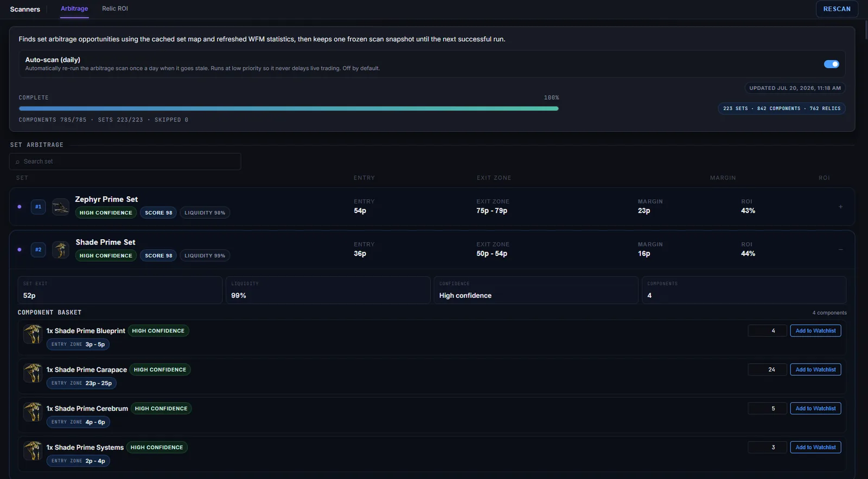Viewport: 868px width, 479px height.
Task: Click the LIQUIDITY 98% badge
Action: tap(205, 213)
